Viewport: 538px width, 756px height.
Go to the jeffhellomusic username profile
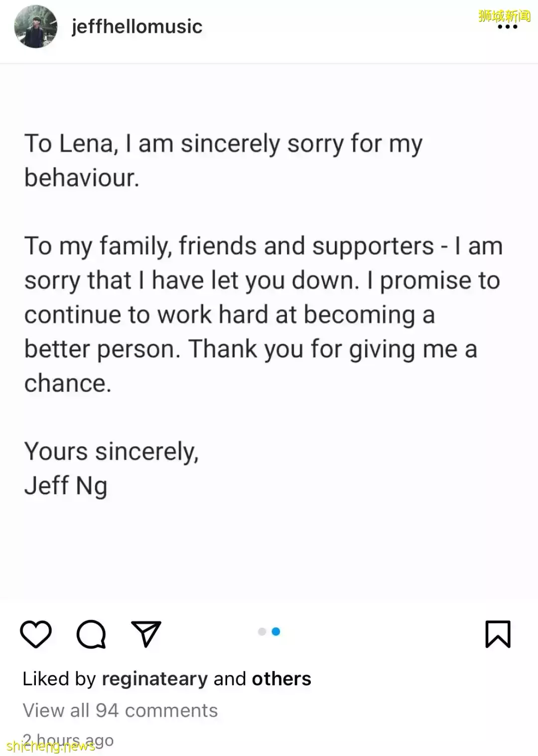coord(137,26)
